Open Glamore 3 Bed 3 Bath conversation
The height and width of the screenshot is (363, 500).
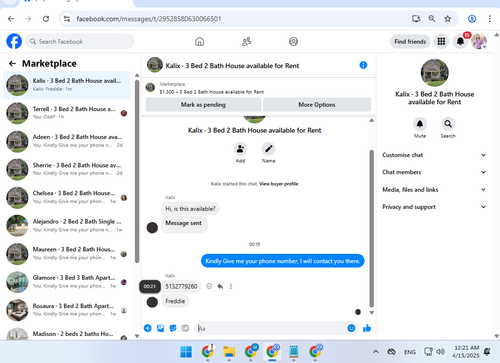67,282
